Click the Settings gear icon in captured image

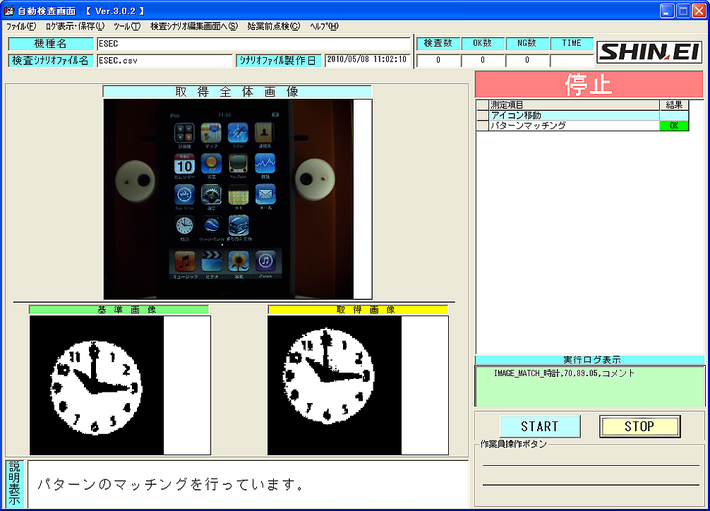click(x=211, y=195)
